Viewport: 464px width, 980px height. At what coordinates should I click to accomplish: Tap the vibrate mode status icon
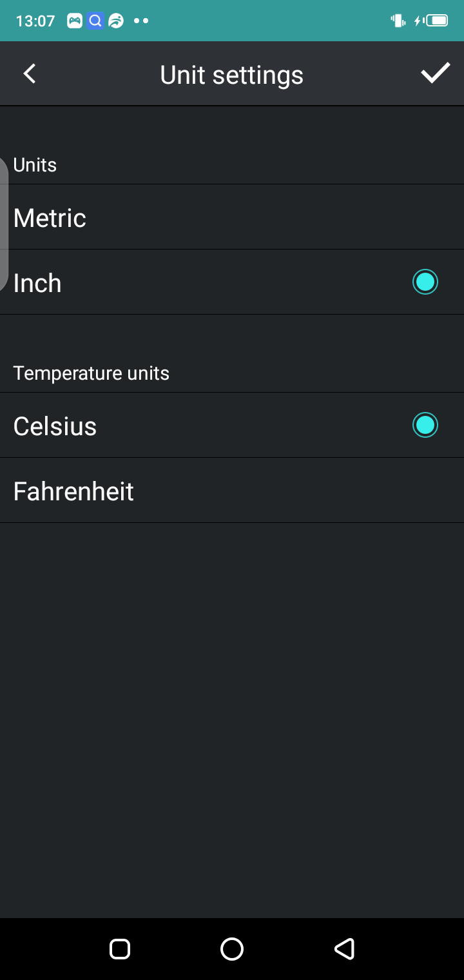(x=398, y=21)
